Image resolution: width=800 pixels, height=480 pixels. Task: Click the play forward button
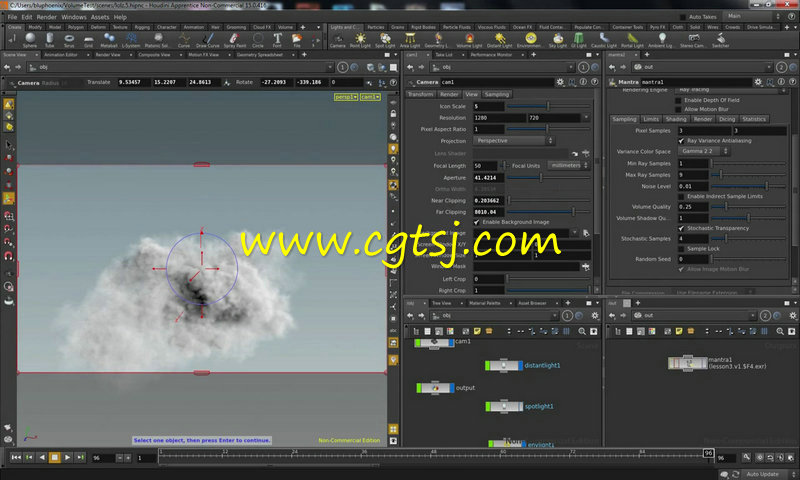[67, 458]
